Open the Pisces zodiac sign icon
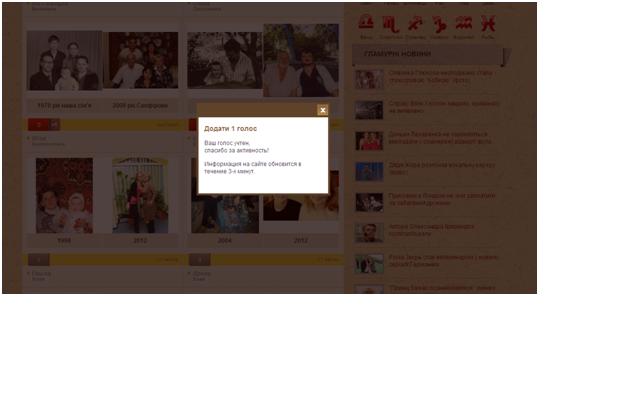 pyautogui.click(x=488, y=23)
